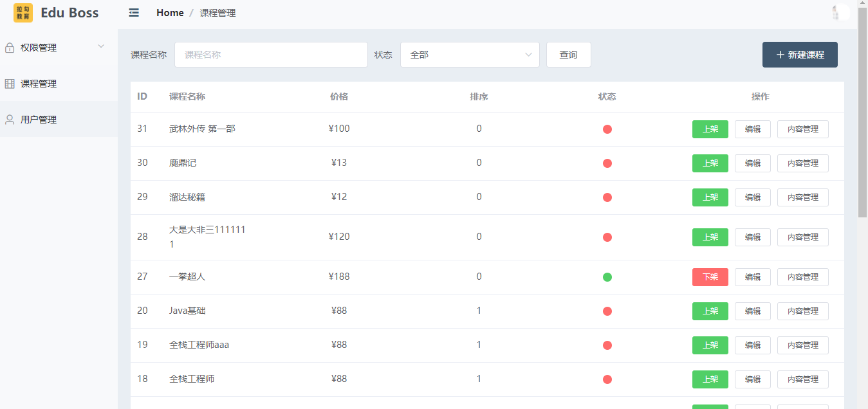Toggle 下架 for course 一拳超人
This screenshot has width=868, height=409.
(x=710, y=277)
